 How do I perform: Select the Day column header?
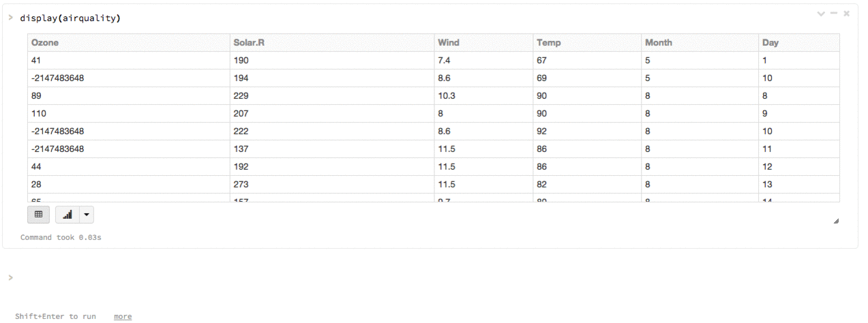[x=770, y=42]
